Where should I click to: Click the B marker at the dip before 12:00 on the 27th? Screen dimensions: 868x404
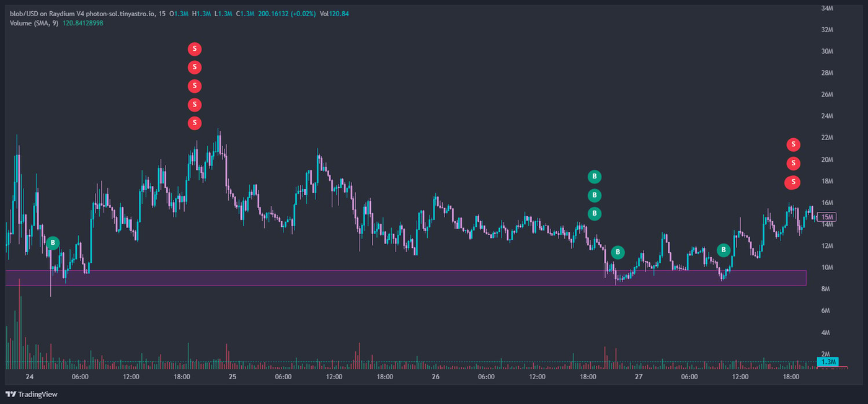pyautogui.click(x=724, y=250)
